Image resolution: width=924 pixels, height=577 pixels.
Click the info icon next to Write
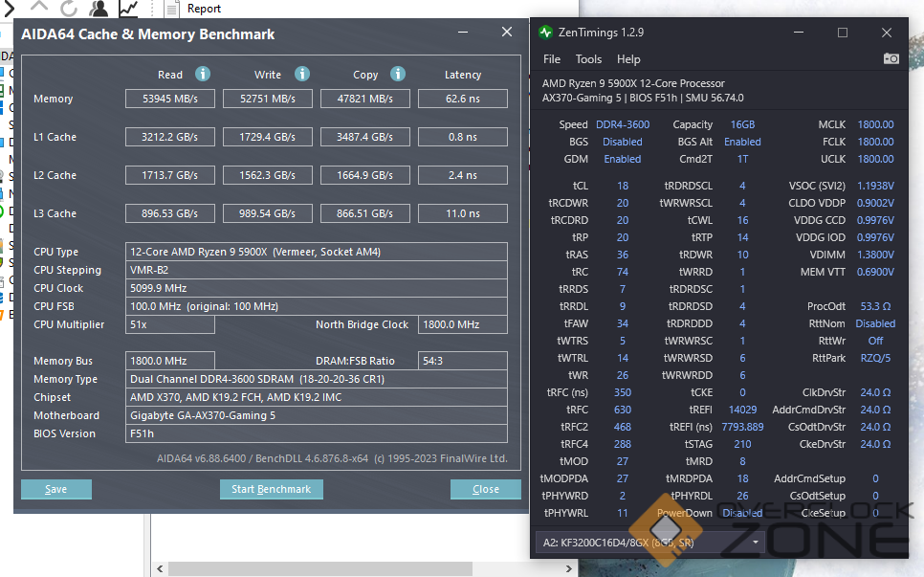point(302,74)
